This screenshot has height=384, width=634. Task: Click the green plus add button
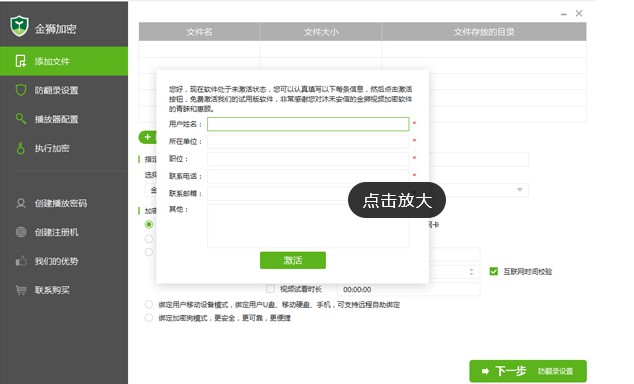(x=148, y=137)
